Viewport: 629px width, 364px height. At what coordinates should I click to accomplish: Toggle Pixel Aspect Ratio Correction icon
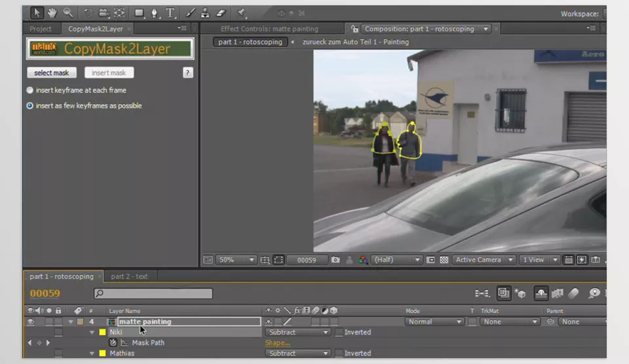569,260
